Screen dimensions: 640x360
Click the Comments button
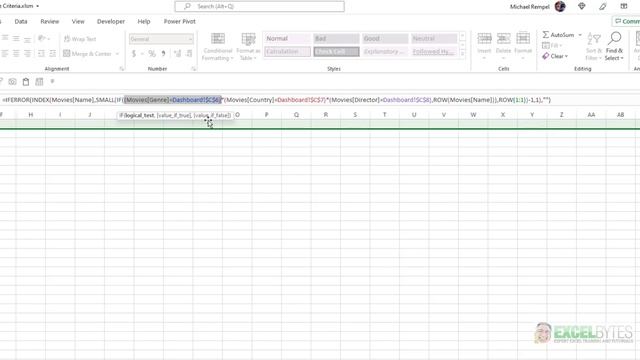(627, 21)
